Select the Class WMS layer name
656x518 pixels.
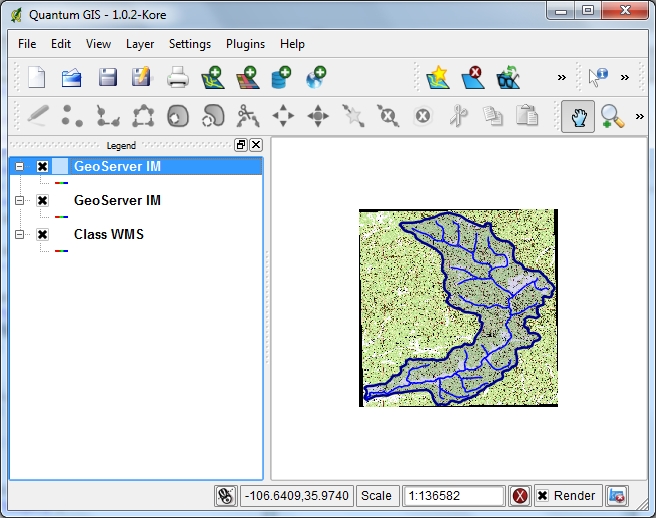tap(109, 234)
